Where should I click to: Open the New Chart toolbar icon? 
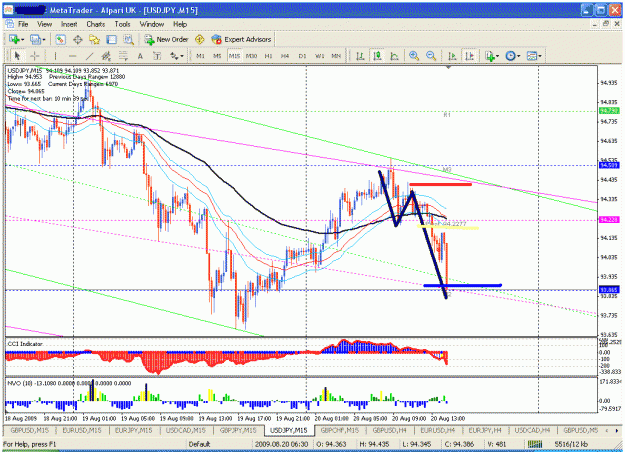(x=15, y=39)
